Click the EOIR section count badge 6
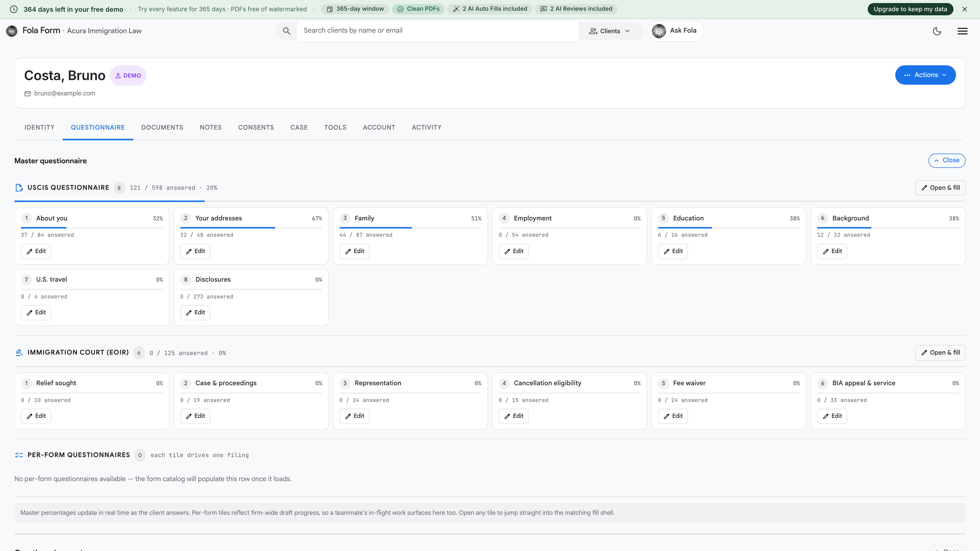Screen dimensions: 980x551 pyautogui.click(x=139, y=353)
